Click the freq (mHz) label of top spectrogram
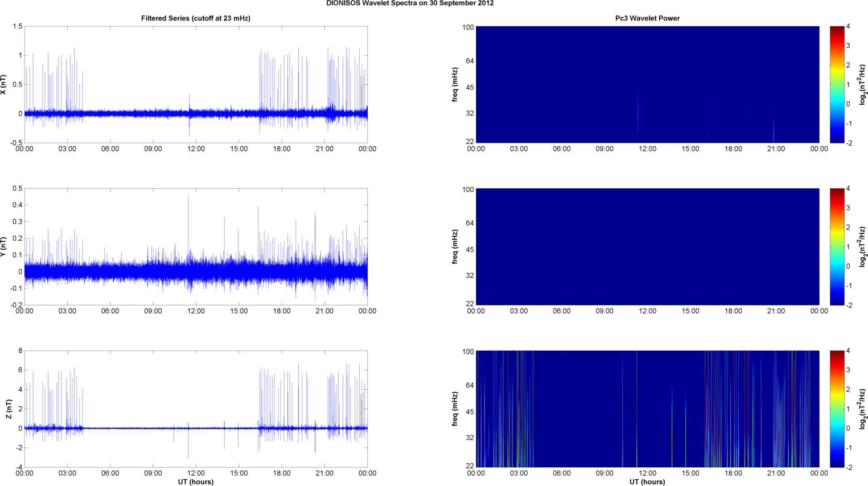This screenshot has width=868, height=486. 455,85
